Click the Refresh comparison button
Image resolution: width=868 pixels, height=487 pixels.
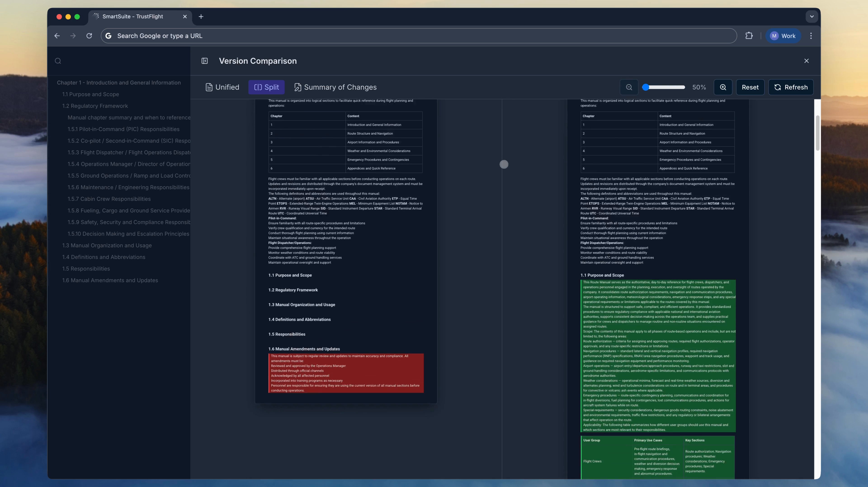[790, 87]
